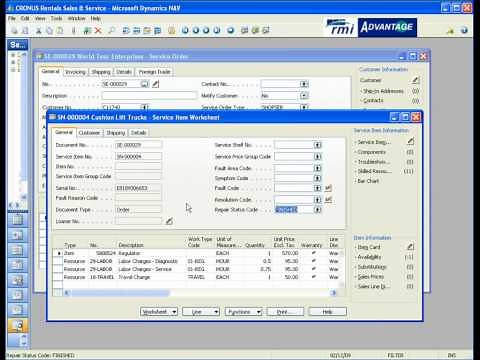Switch to Invoicing tab in Service Order window

[x=75, y=72]
